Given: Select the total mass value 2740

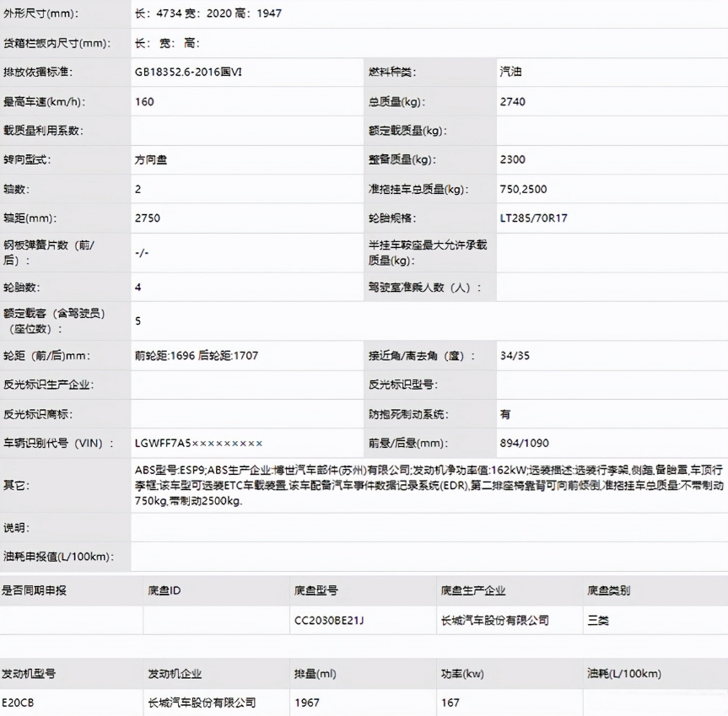Looking at the screenshot, I should [512, 101].
